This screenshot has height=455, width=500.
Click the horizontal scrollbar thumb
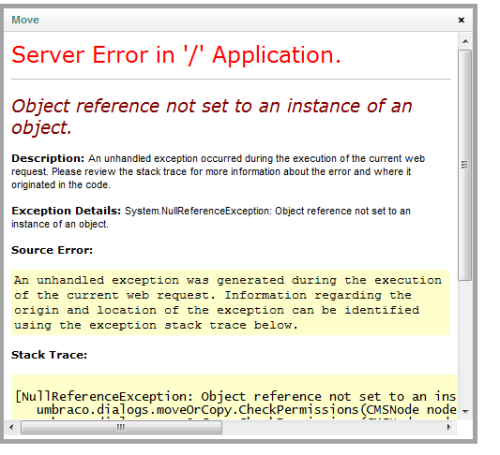pos(121,427)
